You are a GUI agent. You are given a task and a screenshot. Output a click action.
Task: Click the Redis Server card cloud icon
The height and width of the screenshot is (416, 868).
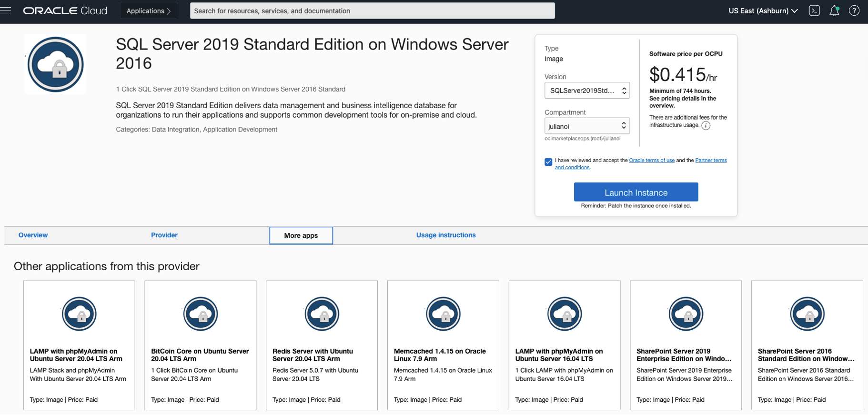pyautogui.click(x=322, y=314)
